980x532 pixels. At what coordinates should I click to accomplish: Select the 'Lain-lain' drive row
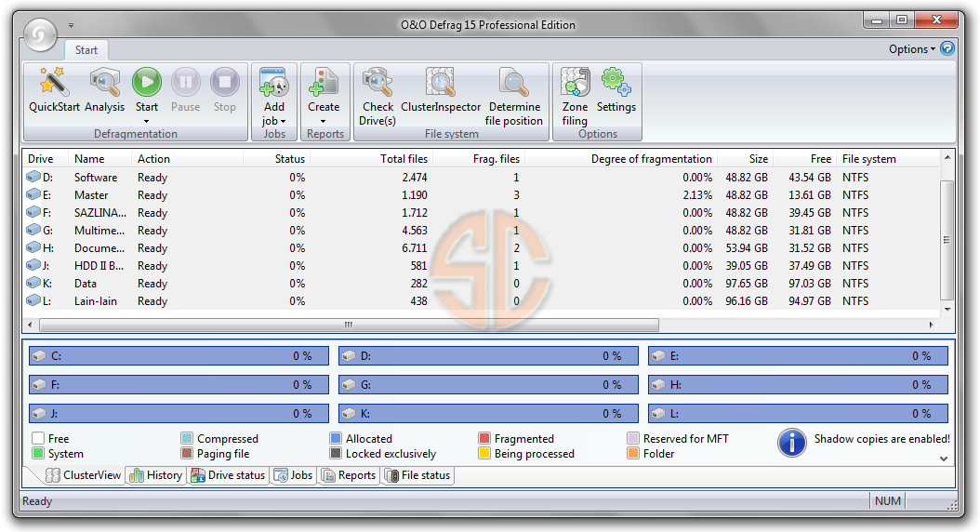(482, 300)
